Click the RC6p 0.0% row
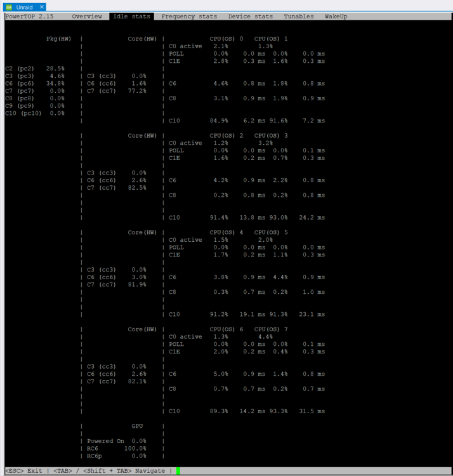Viewport: 453px width, 476px height. pos(117,456)
